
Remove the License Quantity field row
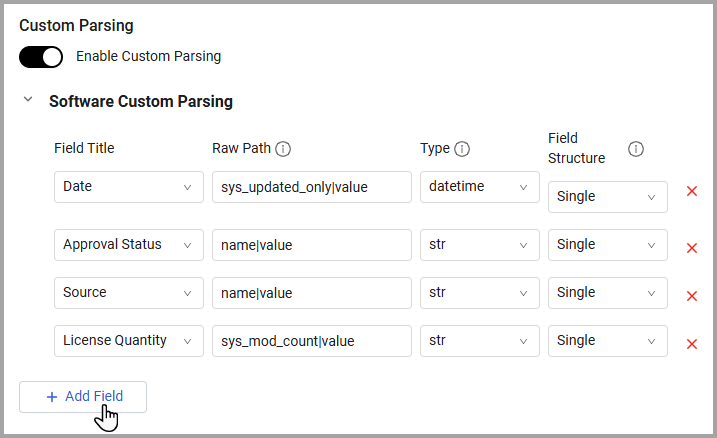[691, 343]
